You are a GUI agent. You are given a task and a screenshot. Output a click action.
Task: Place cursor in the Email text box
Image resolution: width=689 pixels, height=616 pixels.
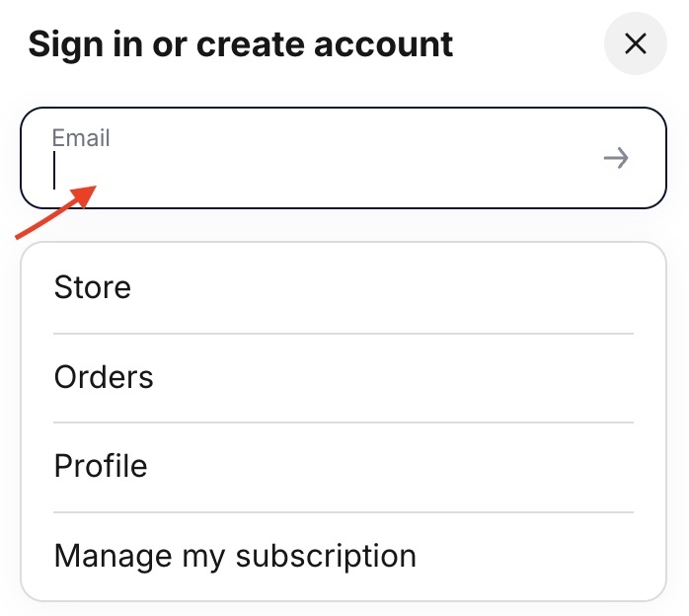[x=344, y=158]
